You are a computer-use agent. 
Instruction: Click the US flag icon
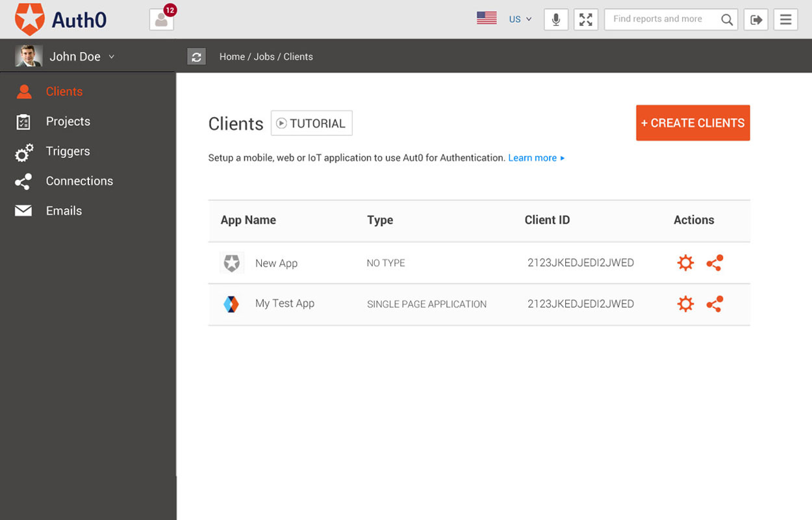click(x=487, y=18)
